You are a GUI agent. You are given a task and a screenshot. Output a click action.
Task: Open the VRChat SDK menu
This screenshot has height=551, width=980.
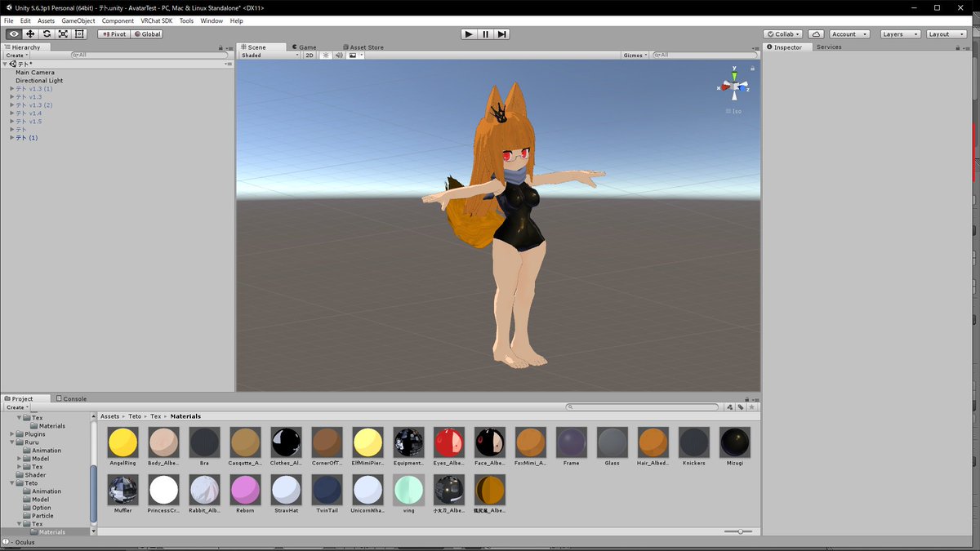pos(156,20)
